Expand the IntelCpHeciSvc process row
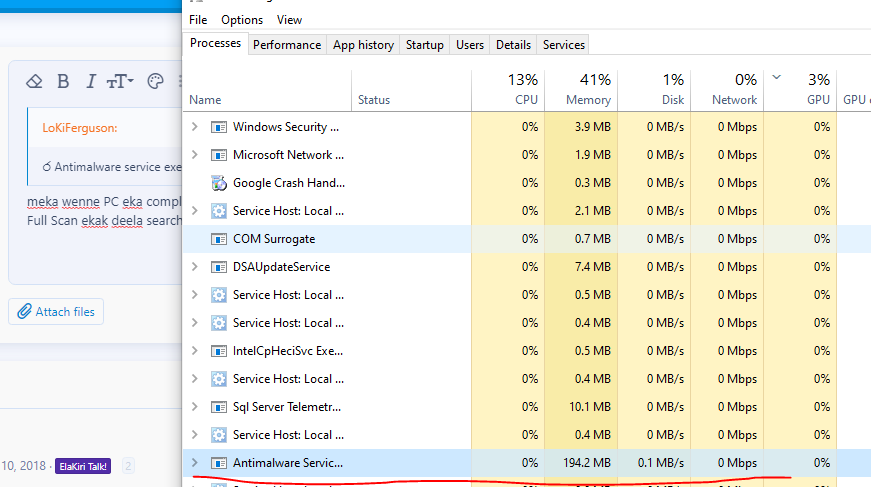The width and height of the screenshot is (871, 487). (195, 350)
